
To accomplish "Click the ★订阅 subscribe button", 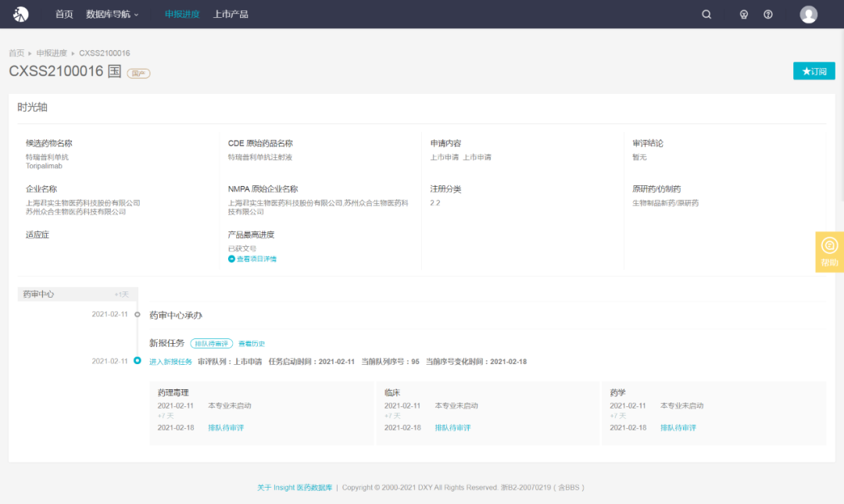I will (814, 71).
